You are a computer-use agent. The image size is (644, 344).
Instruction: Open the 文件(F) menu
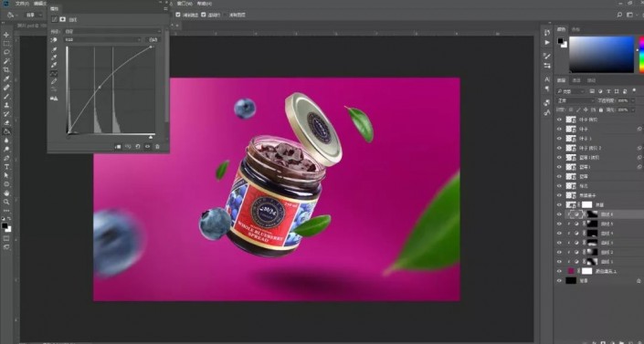22,4
